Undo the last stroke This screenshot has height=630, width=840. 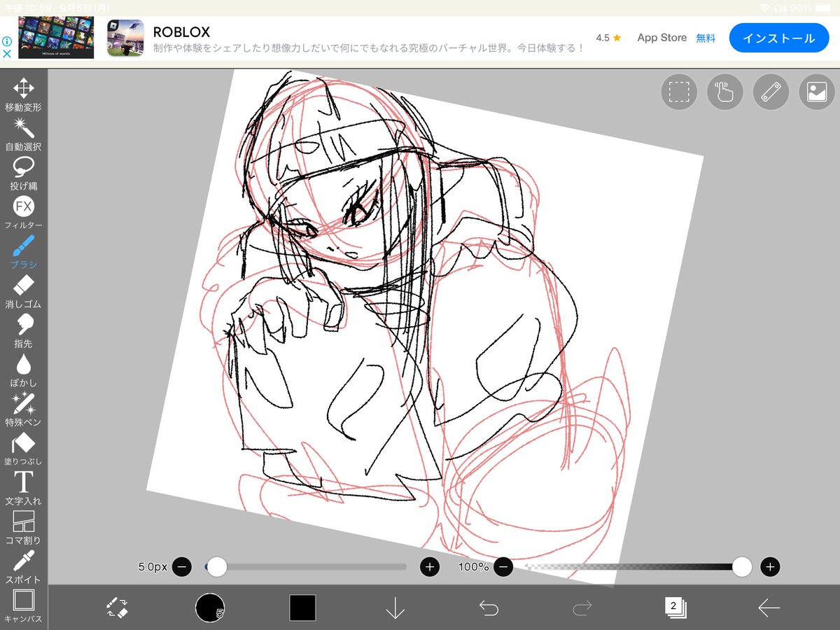(x=489, y=608)
